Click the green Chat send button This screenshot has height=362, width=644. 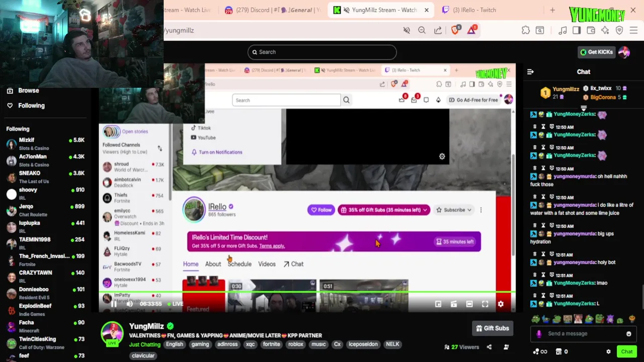coord(627,351)
